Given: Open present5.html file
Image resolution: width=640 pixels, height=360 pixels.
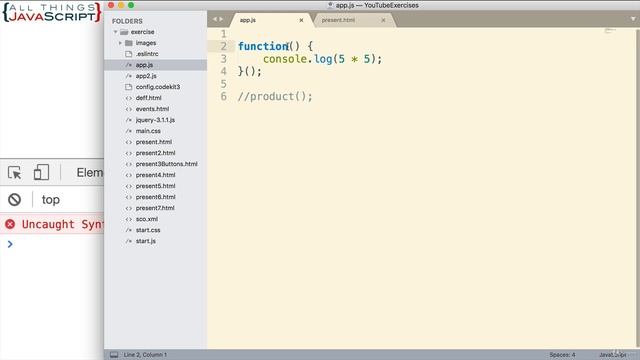Looking at the screenshot, I should [156, 186].
